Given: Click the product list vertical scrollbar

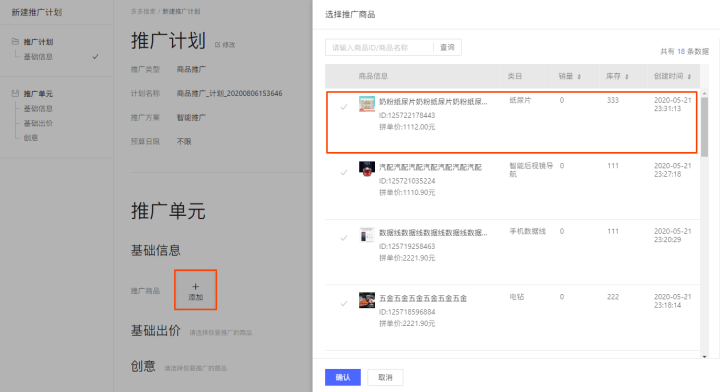Looking at the screenshot, I should click(x=704, y=127).
